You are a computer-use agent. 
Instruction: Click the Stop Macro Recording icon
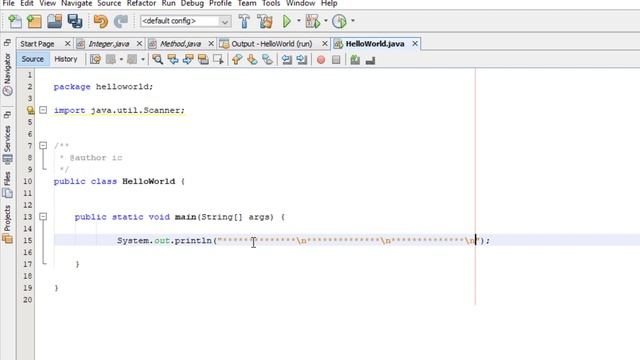tap(336, 60)
